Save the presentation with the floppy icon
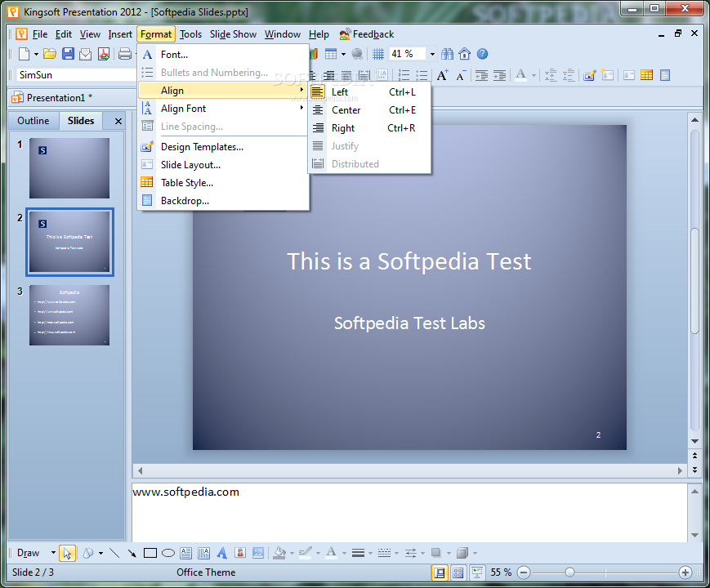The image size is (710, 588). [68, 54]
